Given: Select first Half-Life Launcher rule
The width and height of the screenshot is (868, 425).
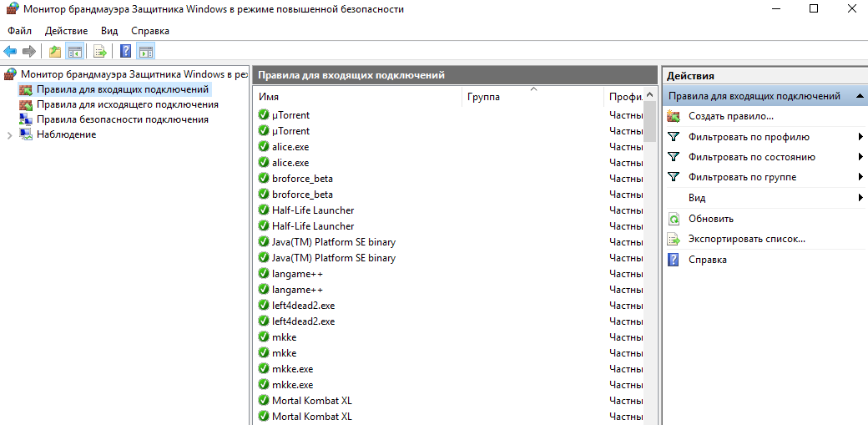Looking at the screenshot, I should [313, 210].
